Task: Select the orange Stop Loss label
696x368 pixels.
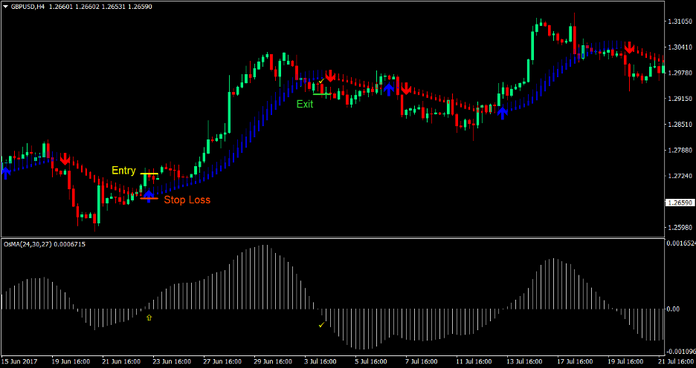Action: click(x=187, y=200)
